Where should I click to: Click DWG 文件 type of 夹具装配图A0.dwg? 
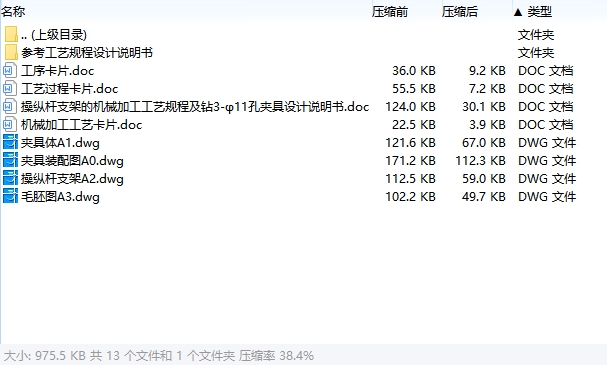click(547, 161)
